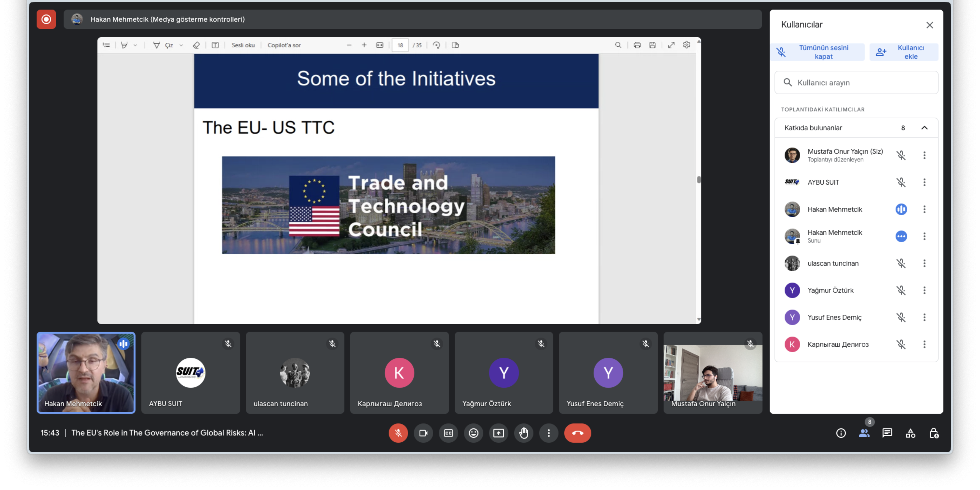980x490 pixels.
Task: Open the chat panel icon
Action: point(887,433)
